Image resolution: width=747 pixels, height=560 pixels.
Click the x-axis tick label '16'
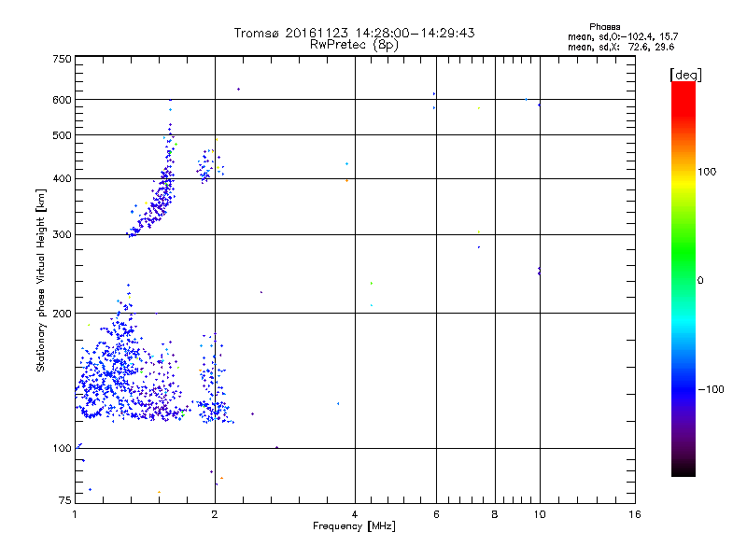[x=635, y=514]
